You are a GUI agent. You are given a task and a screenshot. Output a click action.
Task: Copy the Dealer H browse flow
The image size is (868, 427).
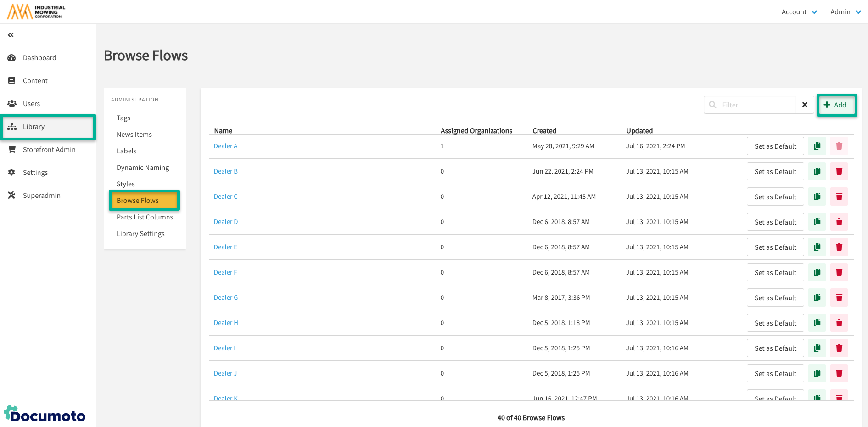(817, 323)
